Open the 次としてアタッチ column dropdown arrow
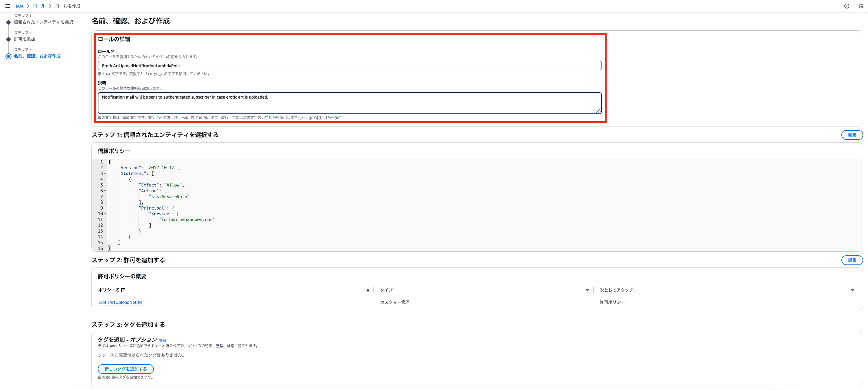The height and width of the screenshot is (390, 868). click(x=852, y=290)
